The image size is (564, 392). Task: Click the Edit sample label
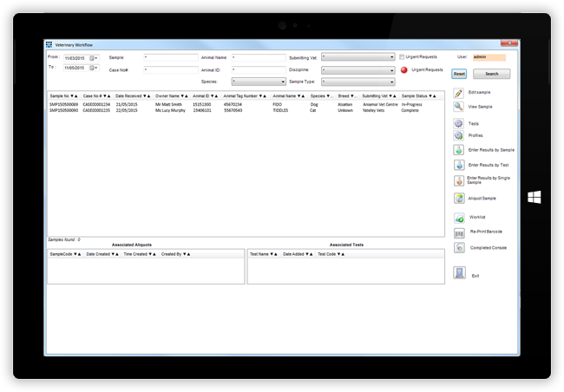[479, 93]
